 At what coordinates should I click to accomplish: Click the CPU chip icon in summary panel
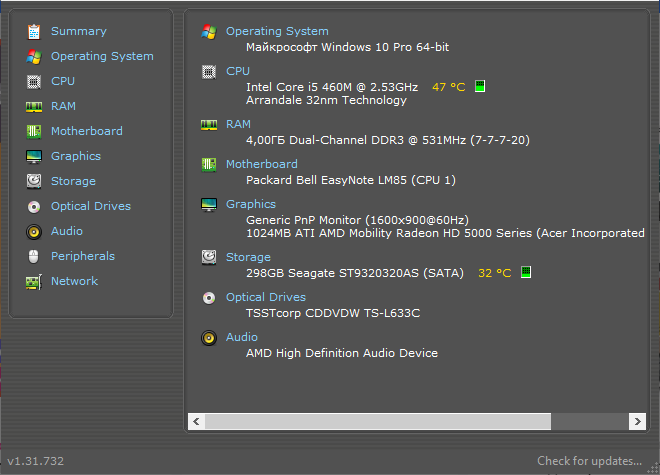click(x=209, y=72)
